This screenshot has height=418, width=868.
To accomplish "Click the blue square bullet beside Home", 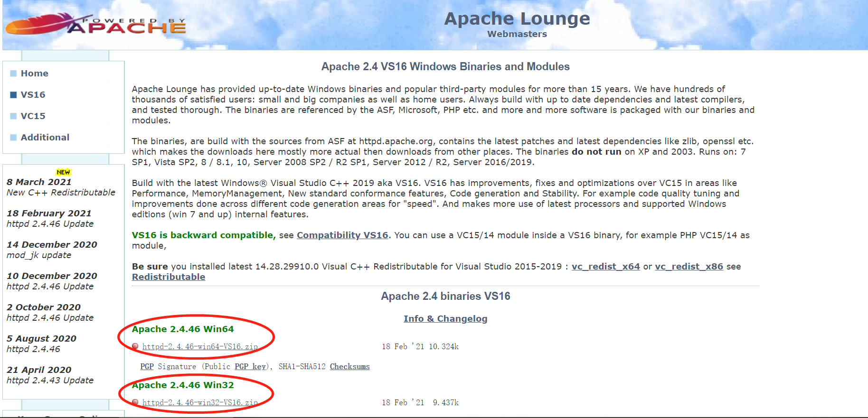I will tap(13, 74).
